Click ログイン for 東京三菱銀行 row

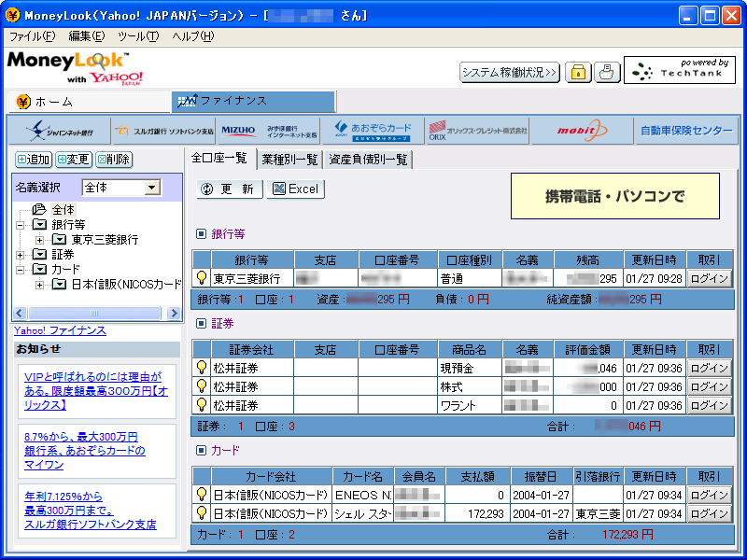(x=710, y=278)
